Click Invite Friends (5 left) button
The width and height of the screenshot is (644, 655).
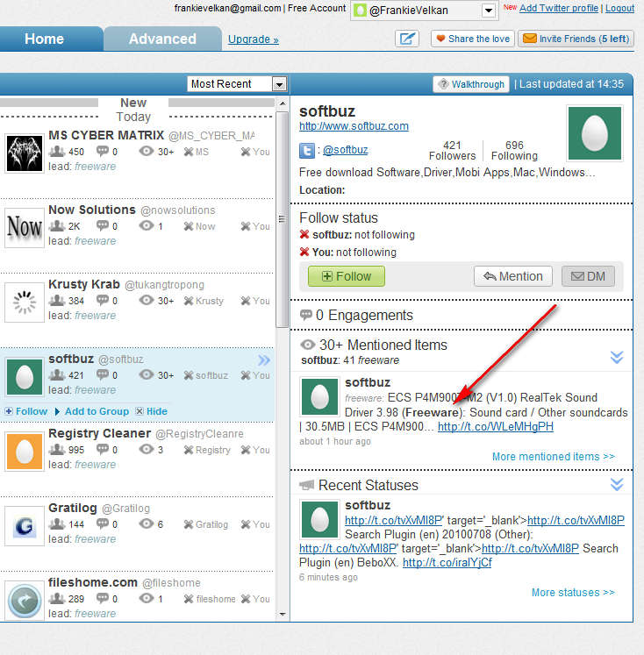click(576, 39)
